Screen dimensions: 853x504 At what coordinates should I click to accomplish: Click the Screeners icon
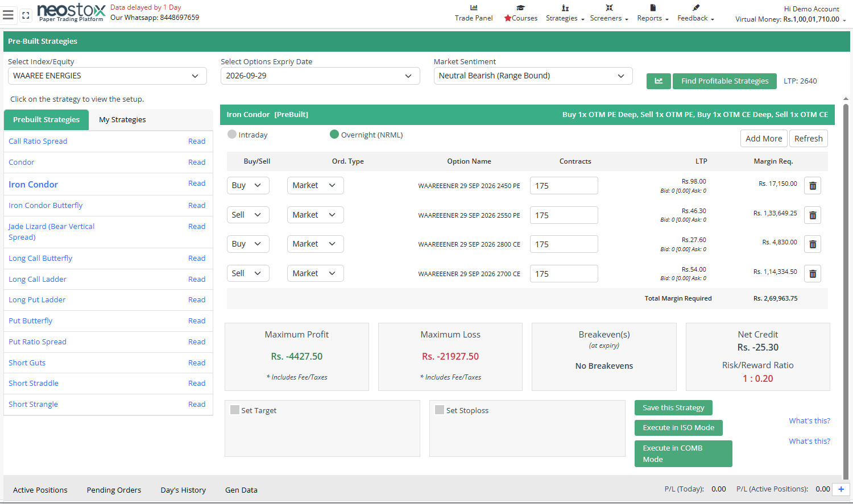609,7
